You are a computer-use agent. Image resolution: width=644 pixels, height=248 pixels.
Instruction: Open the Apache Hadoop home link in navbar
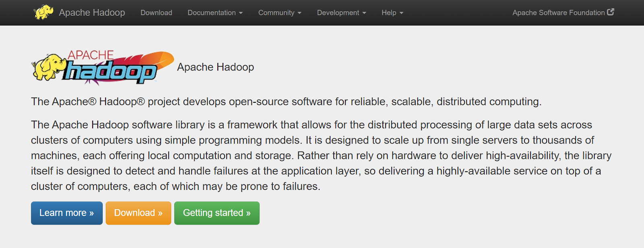click(x=92, y=13)
